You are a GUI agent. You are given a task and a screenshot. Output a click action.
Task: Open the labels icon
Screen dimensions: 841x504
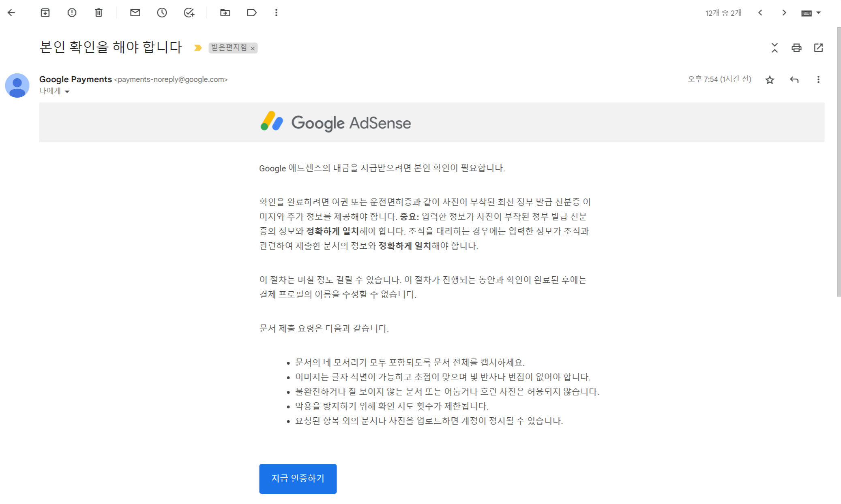[252, 13]
